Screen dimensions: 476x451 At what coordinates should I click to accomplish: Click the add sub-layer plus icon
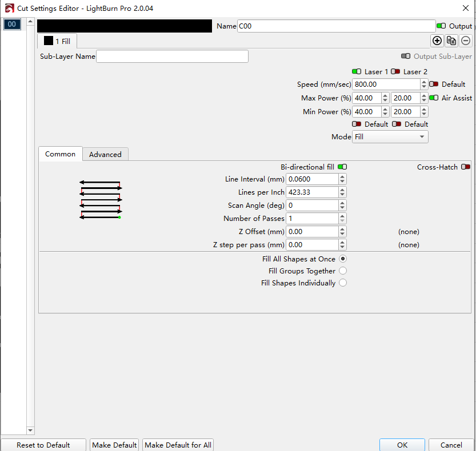pos(437,41)
